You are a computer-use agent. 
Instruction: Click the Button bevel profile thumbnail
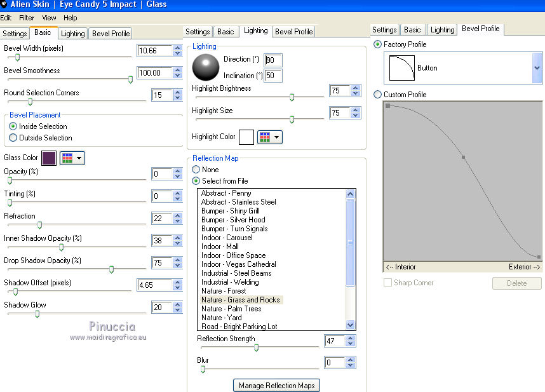(401, 68)
